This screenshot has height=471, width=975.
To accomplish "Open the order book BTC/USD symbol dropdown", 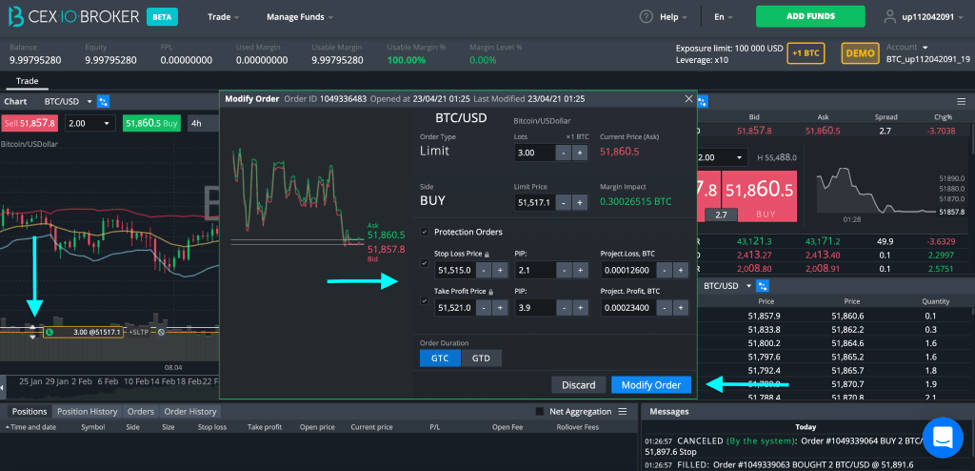I will tap(728, 286).
